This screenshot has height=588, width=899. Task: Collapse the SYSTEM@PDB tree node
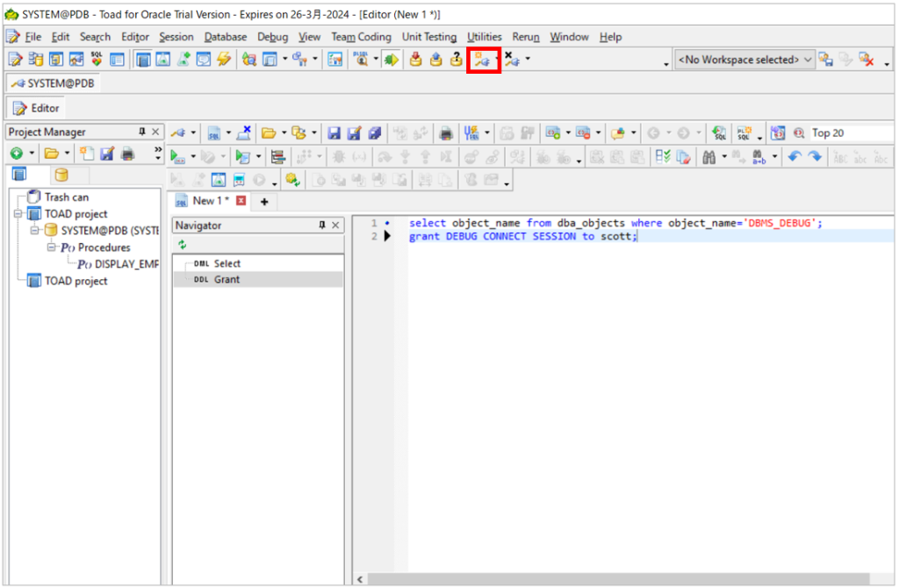click(x=35, y=231)
